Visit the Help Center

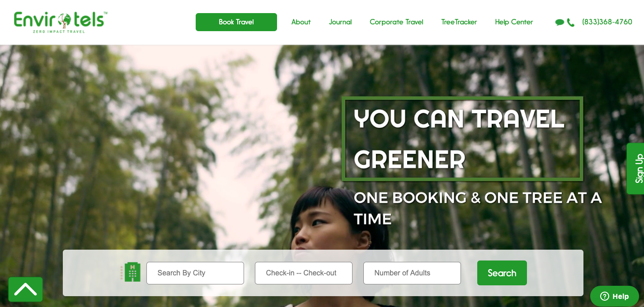pos(514,22)
